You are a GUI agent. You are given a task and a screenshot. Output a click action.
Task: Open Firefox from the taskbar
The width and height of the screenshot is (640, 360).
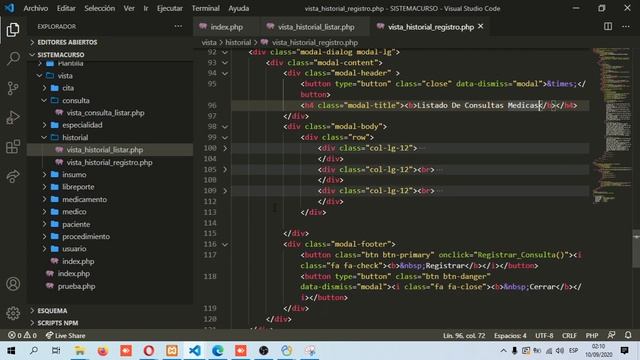tap(102, 351)
